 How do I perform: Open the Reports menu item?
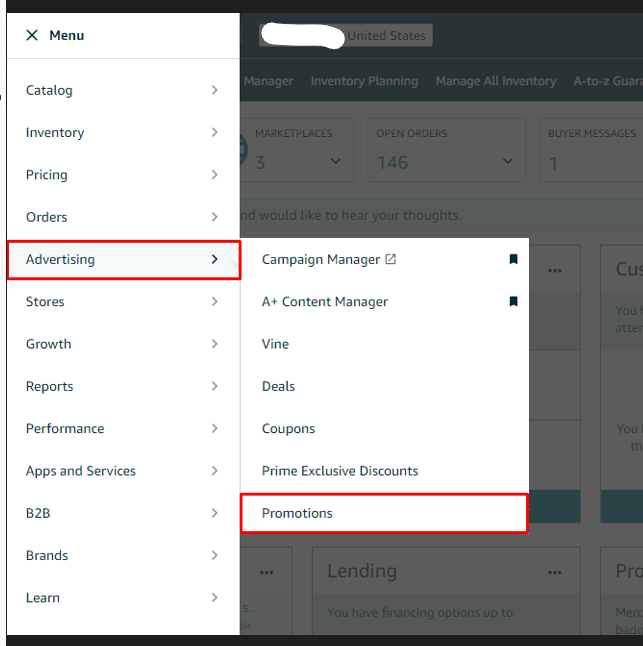(x=123, y=386)
